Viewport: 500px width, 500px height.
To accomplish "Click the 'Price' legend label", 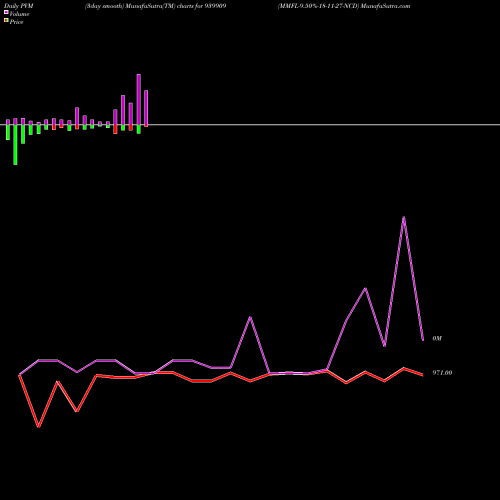I will click(x=16, y=22).
